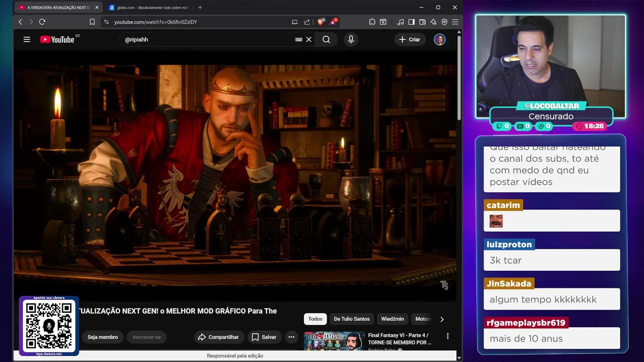
Task: Open Final Fantasy VI - Parte 4 title
Action: pos(399,339)
